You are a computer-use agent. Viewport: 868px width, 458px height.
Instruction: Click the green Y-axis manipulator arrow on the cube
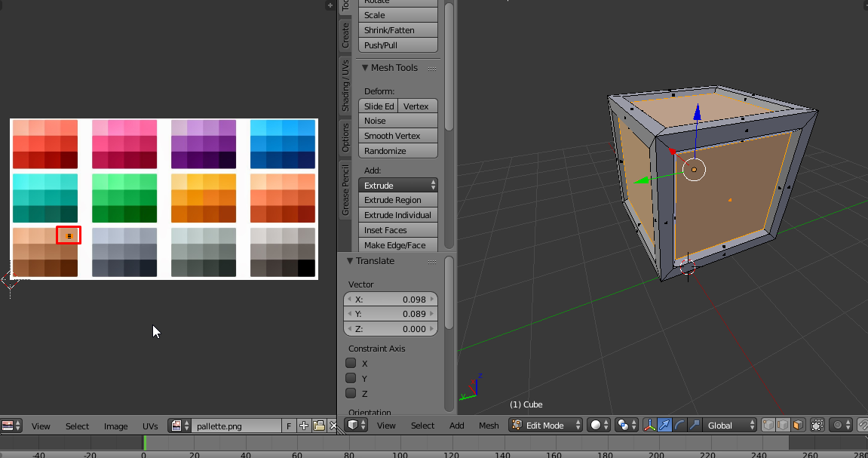640,180
